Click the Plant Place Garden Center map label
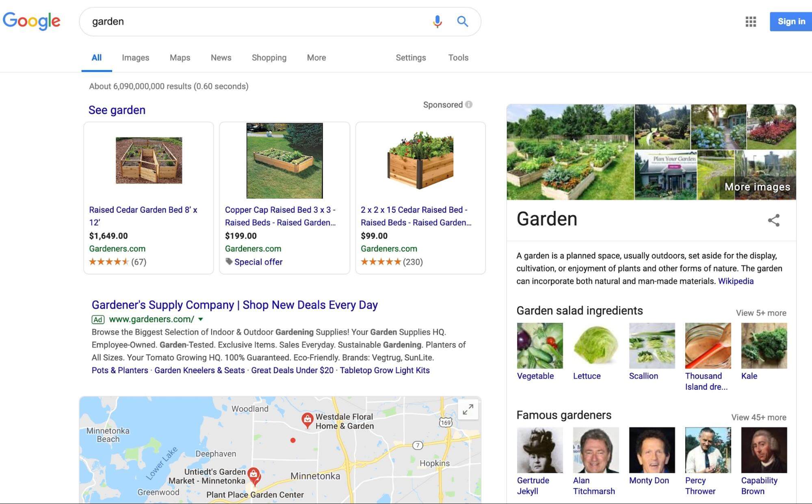The image size is (812, 504). (255, 495)
